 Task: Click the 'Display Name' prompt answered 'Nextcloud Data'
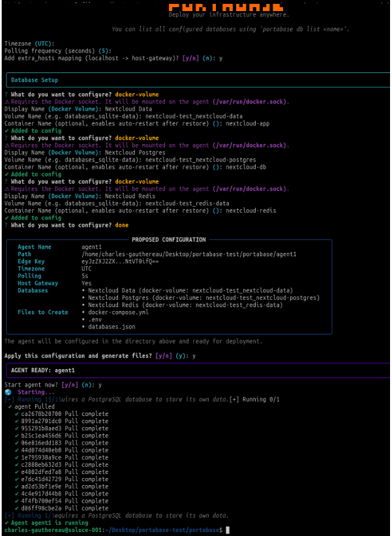click(78, 109)
